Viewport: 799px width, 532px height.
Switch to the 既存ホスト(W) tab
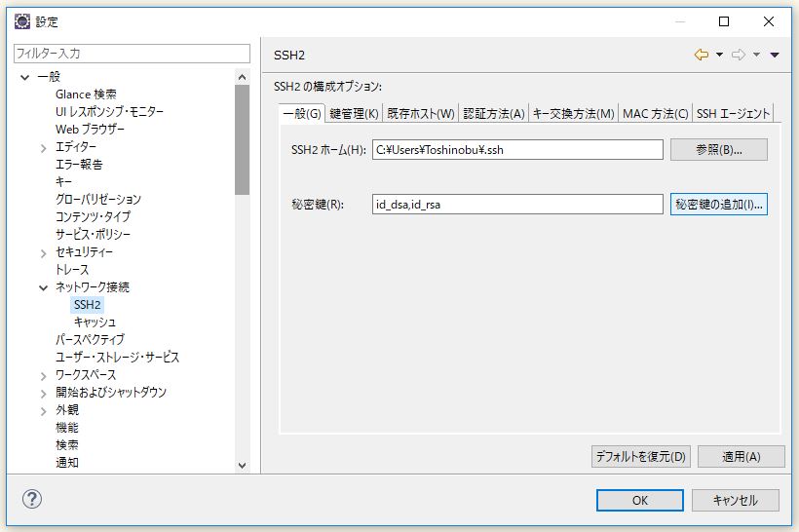coord(420,113)
